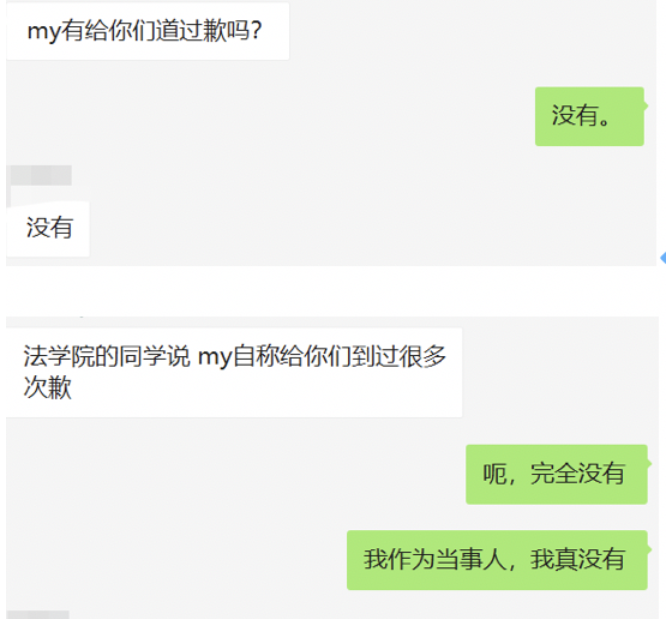This screenshot has height=619, width=666.
Task: Click the blue arrow marker at right edge
Action: [x=663, y=257]
